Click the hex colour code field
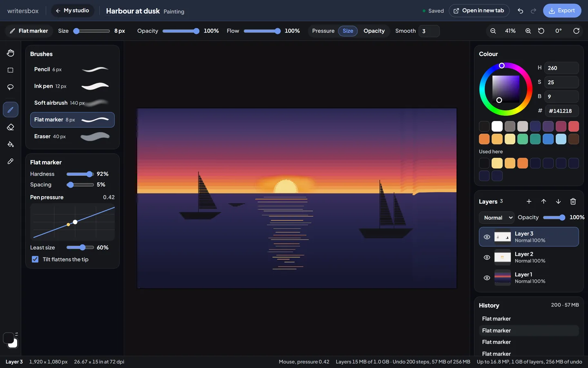The height and width of the screenshot is (368, 588). (x=561, y=111)
